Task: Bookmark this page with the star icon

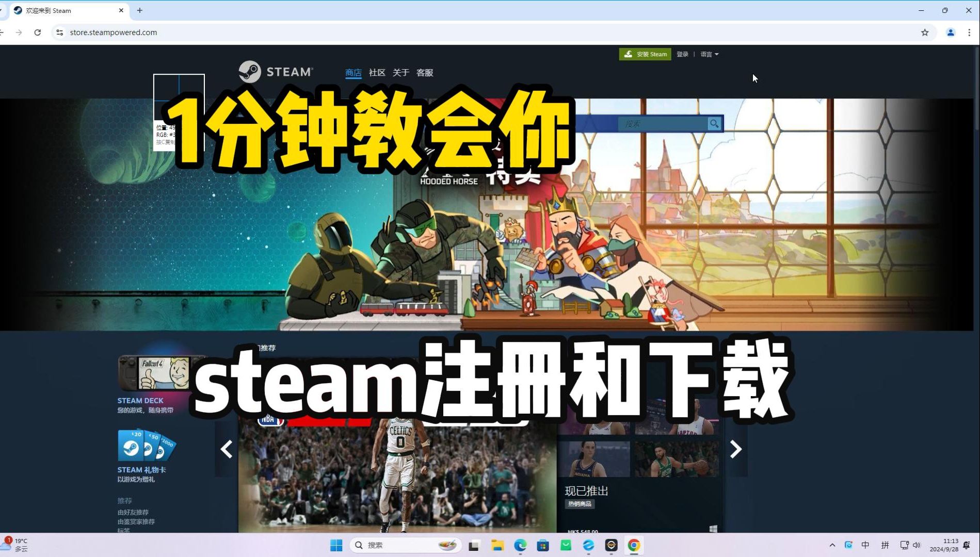Action: pos(925,32)
